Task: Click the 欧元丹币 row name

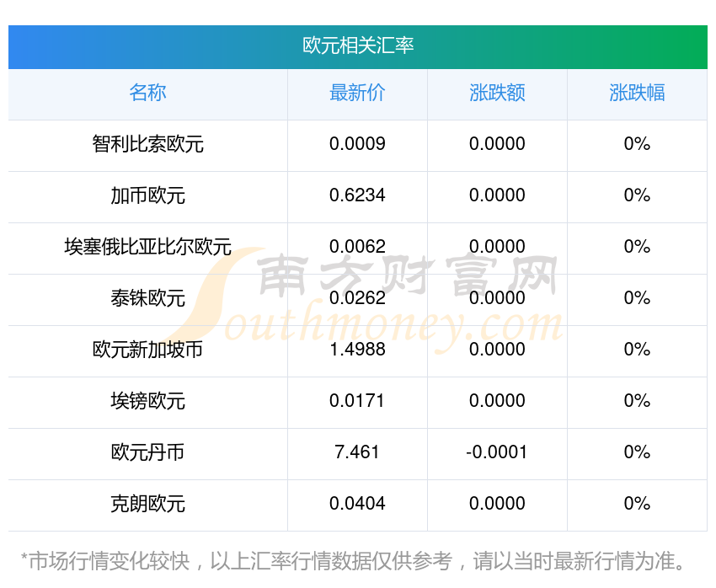Action: 148,452
